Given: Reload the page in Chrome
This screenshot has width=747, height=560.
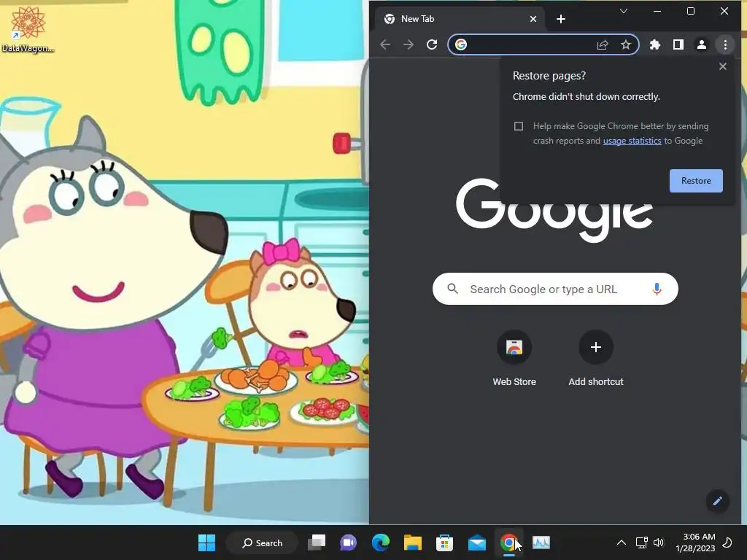Looking at the screenshot, I should click(432, 44).
